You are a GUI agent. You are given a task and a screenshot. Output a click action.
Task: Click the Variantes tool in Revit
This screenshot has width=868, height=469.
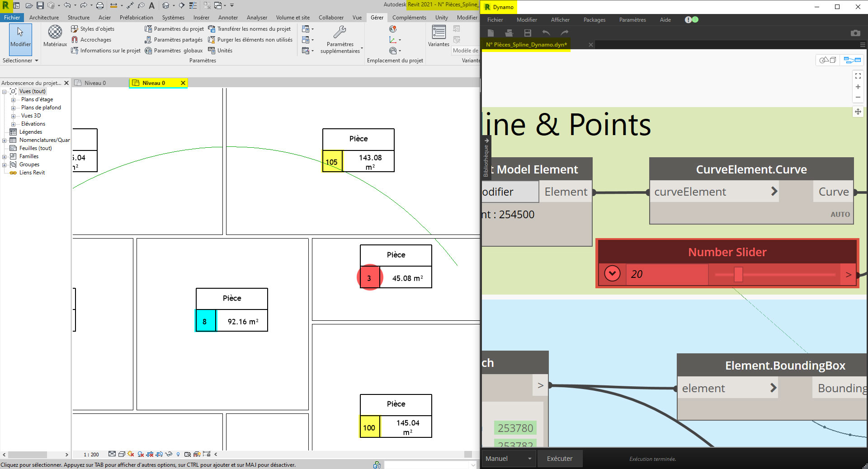(x=439, y=36)
